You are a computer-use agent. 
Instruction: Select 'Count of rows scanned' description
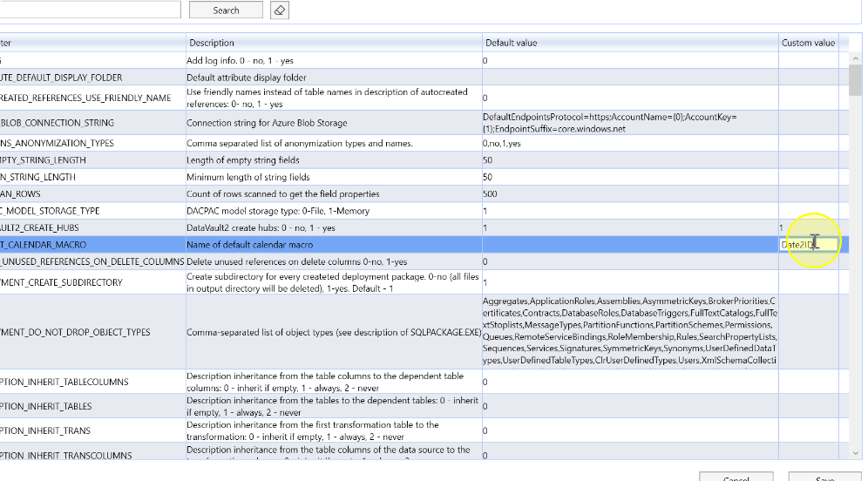click(283, 193)
